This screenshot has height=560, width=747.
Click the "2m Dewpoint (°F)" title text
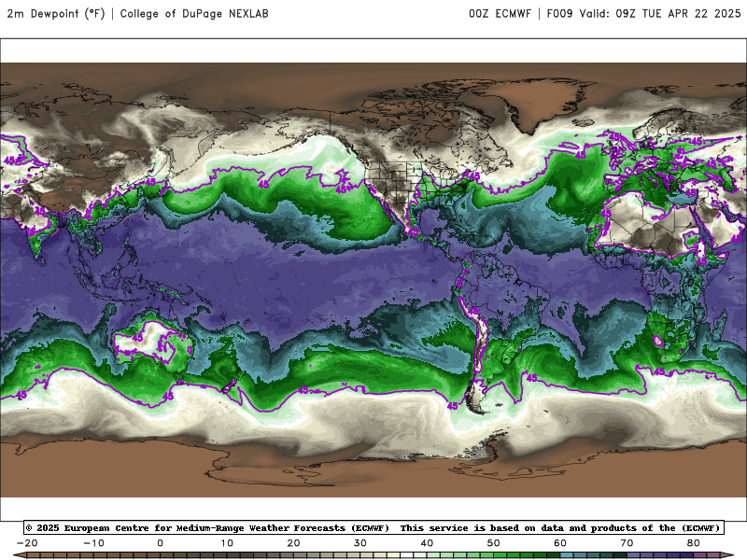[56, 14]
